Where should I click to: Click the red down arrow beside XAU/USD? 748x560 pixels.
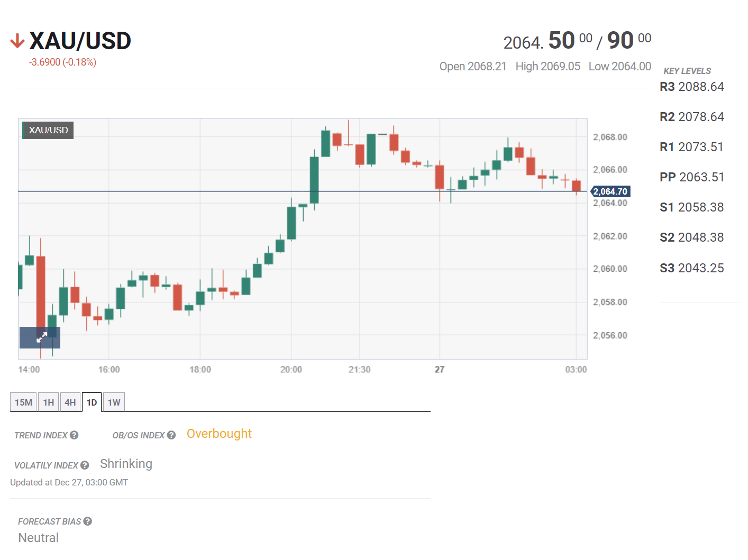coord(17,41)
